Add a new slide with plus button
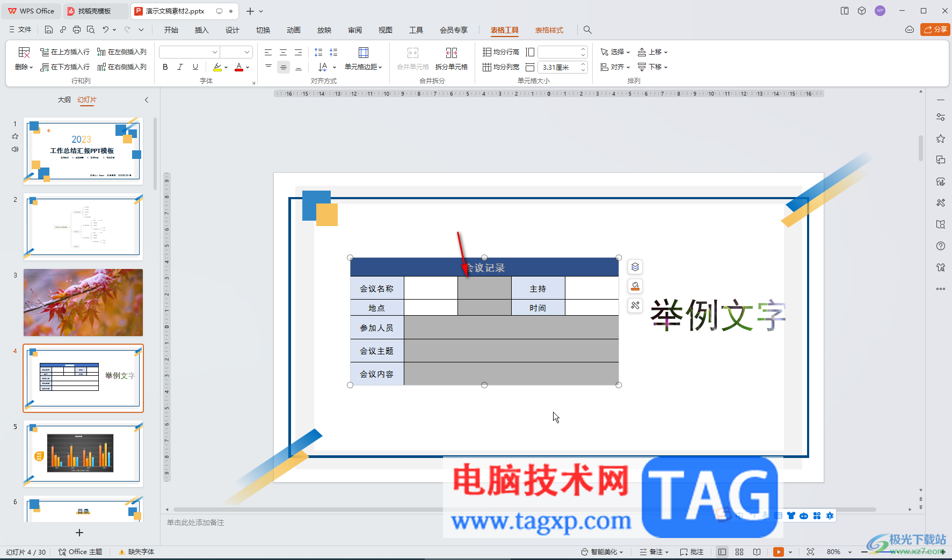952x560 pixels. click(x=79, y=533)
